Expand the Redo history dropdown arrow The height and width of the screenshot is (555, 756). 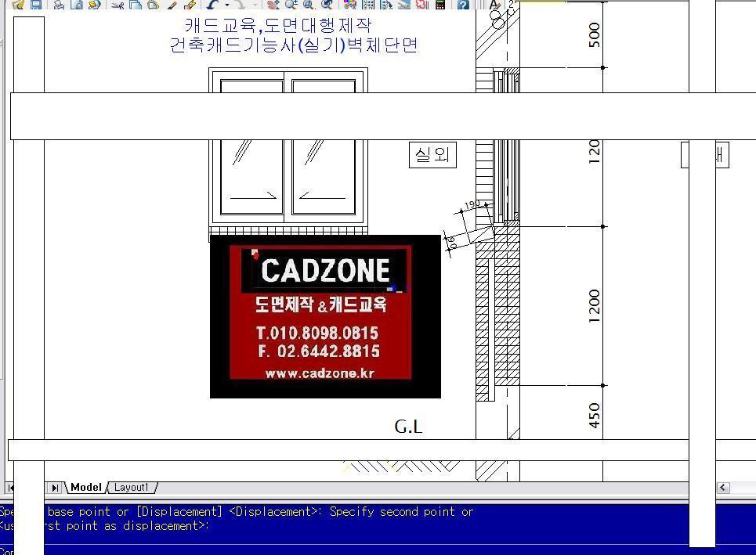(x=255, y=5)
